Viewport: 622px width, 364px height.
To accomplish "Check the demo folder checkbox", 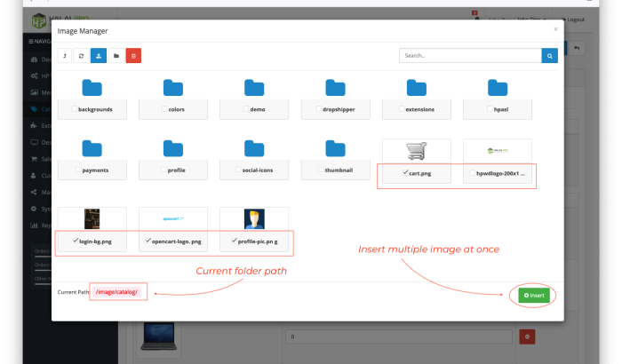I will coord(246,108).
